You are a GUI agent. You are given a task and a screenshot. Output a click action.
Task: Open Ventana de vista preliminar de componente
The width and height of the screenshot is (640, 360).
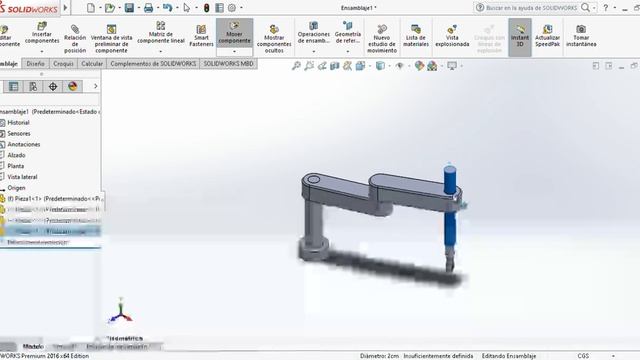[111, 38]
